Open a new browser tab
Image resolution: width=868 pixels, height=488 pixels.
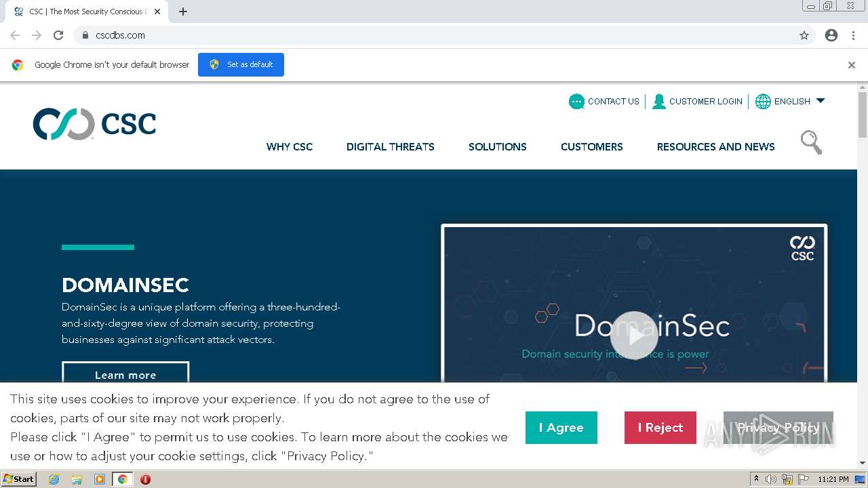pyautogui.click(x=183, y=12)
